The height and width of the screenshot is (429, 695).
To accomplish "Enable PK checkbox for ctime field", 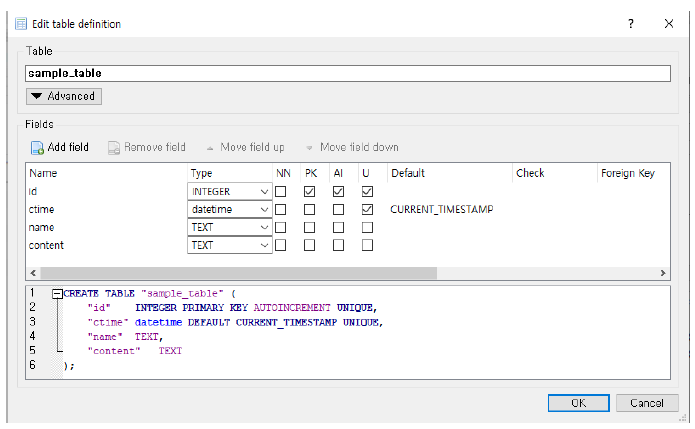I will point(309,209).
